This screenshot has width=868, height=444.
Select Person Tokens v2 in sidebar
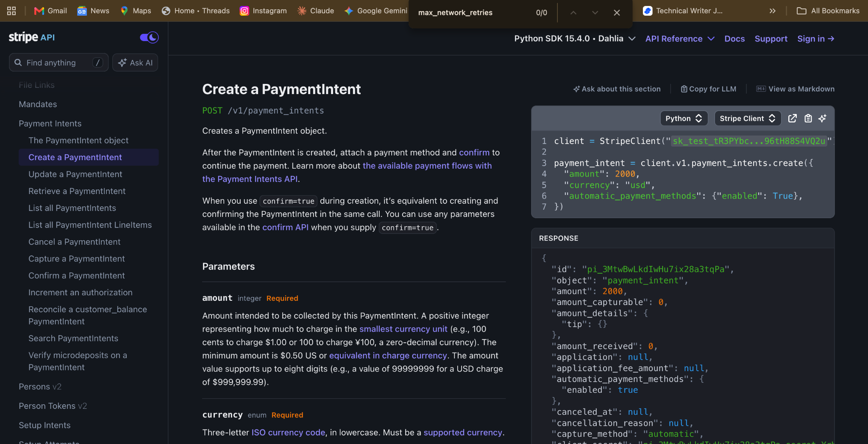pos(53,406)
